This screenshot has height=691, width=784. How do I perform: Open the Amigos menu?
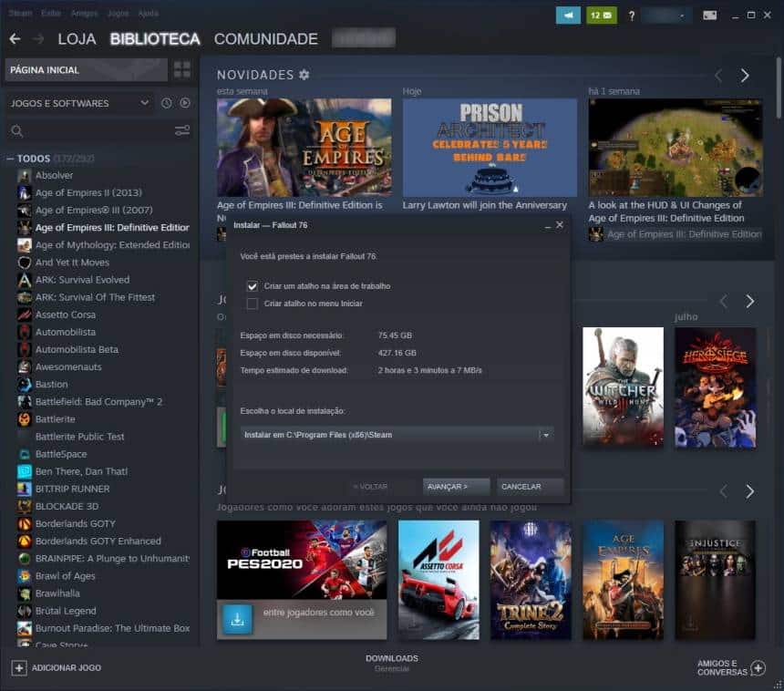coord(85,14)
